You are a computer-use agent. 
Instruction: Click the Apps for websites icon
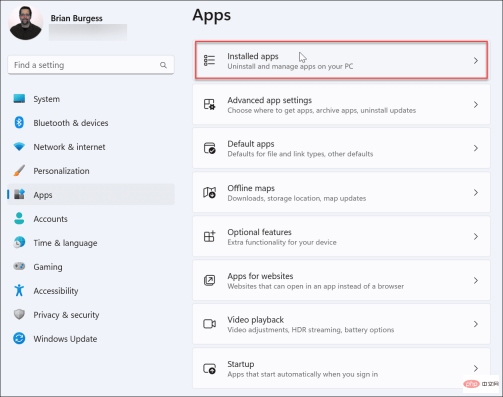click(209, 280)
